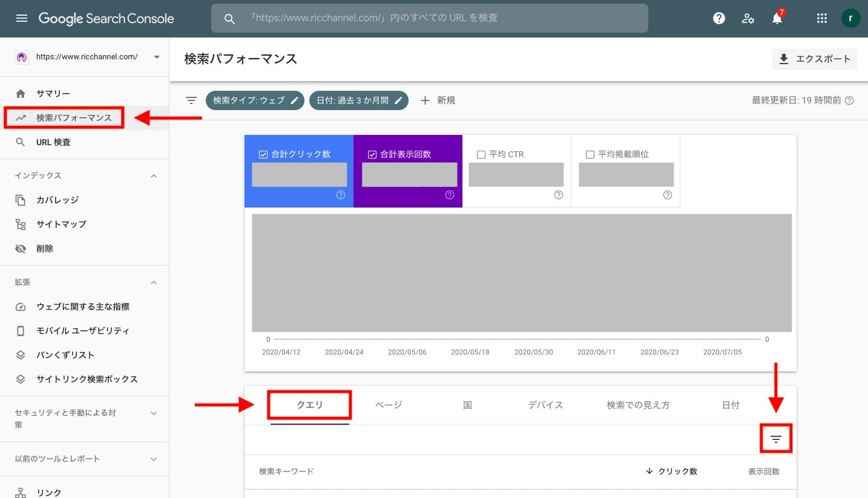Open モバイル ユーザビリティ report
Screen dimensions: 868x498
84,331
